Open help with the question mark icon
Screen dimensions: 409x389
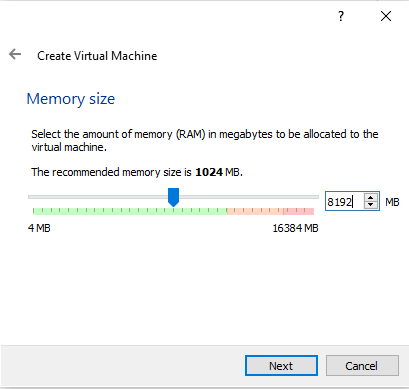click(x=341, y=16)
